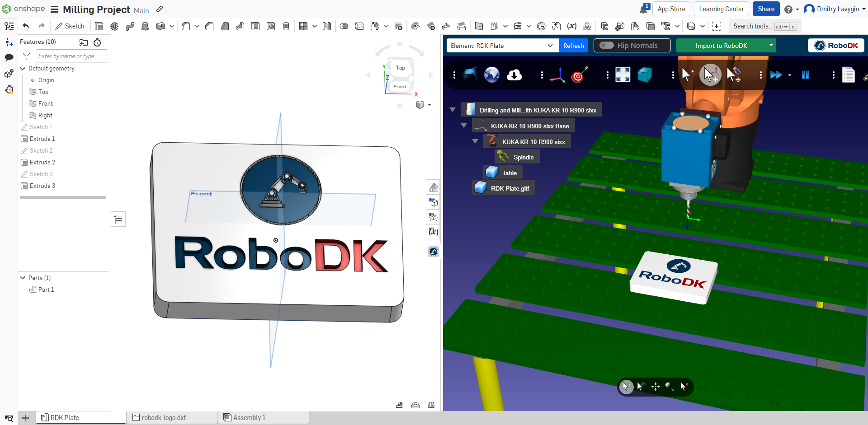Collapse the Parts list
Image resolution: width=868 pixels, height=425 pixels.
(22, 277)
